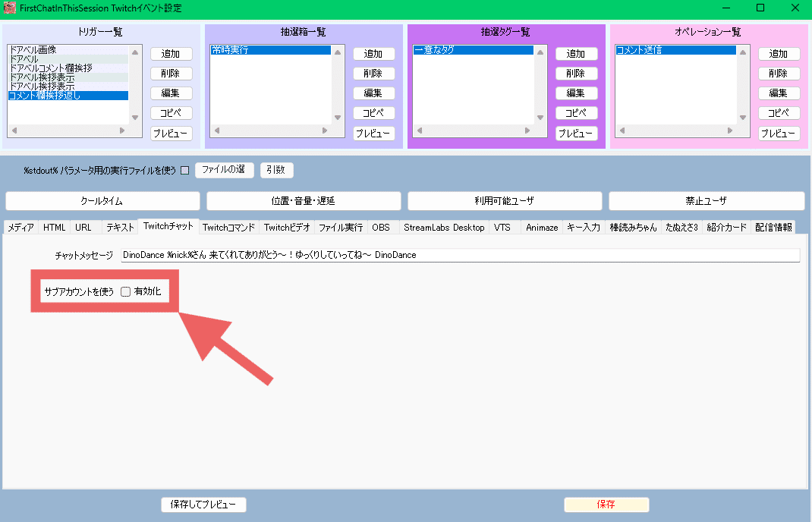Viewport: 812px width, 522px height.
Task: Open the クールタイム settings
Action: point(102,200)
